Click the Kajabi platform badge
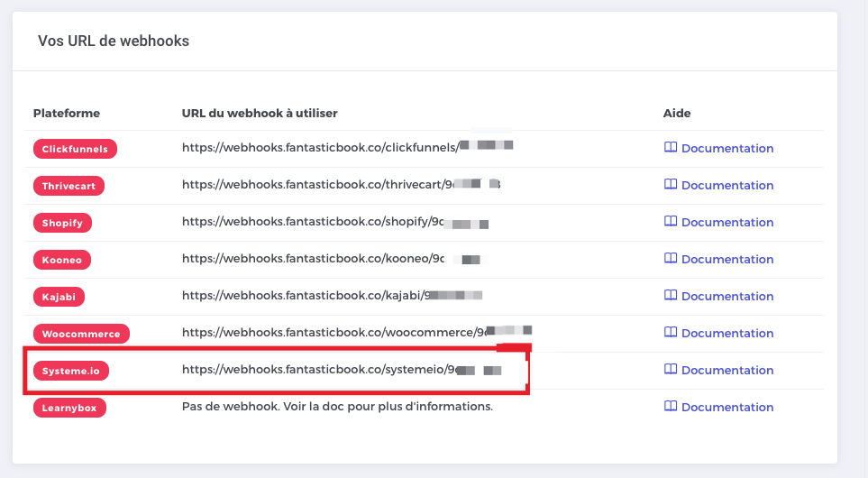868x478 pixels. click(x=59, y=297)
